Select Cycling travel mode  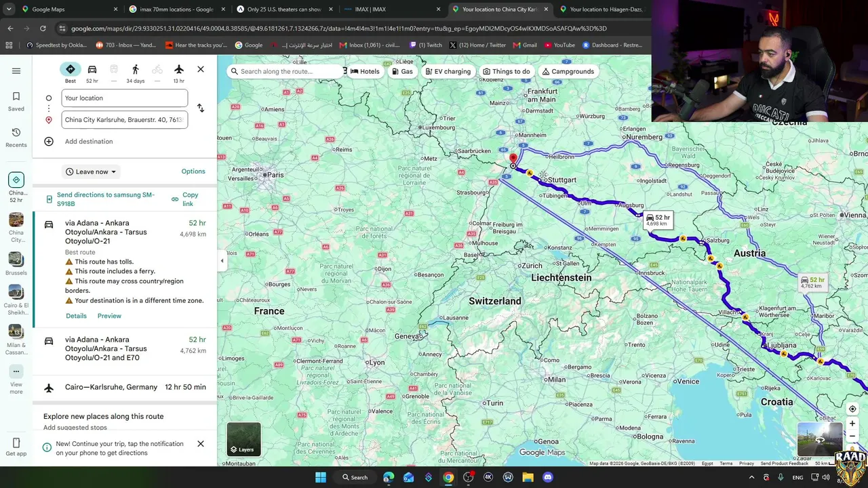157,73
